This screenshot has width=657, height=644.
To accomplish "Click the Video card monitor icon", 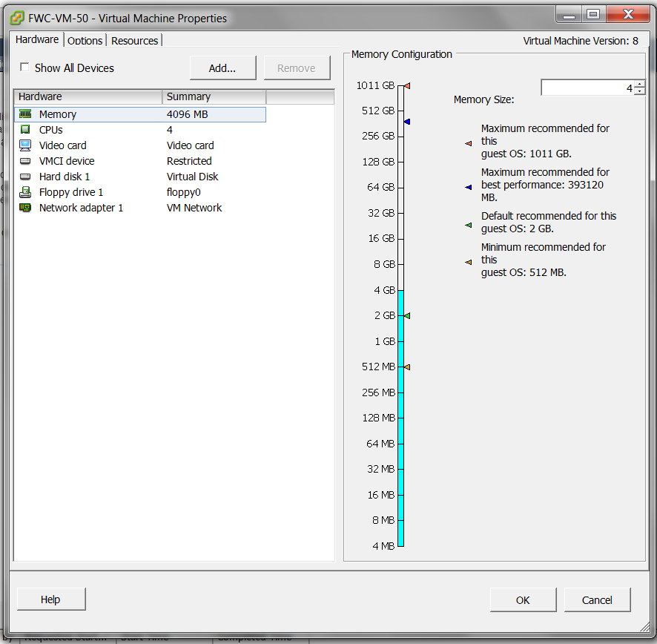I will coord(25,145).
